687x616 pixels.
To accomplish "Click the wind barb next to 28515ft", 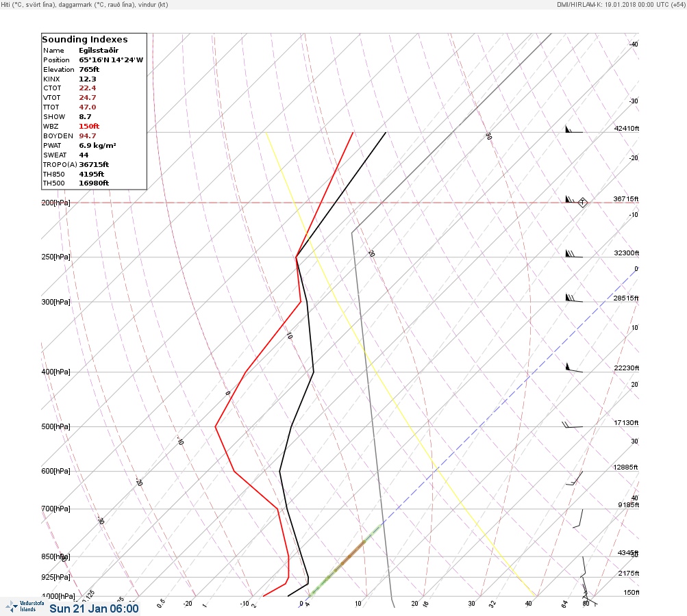I will pyautogui.click(x=574, y=298).
